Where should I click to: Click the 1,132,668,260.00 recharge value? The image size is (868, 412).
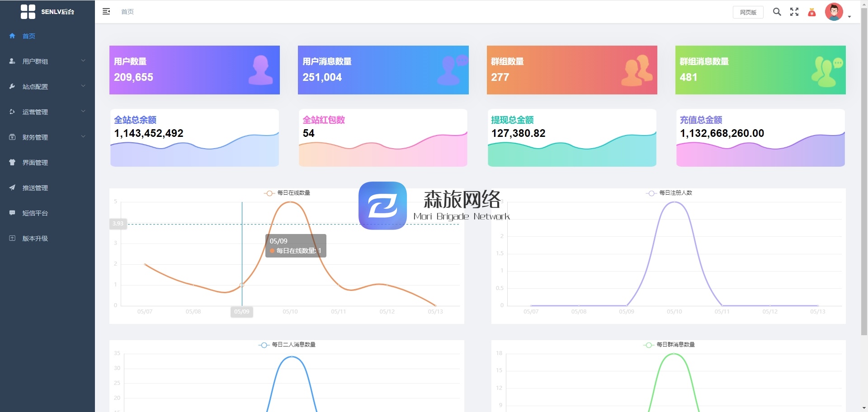[x=722, y=133]
